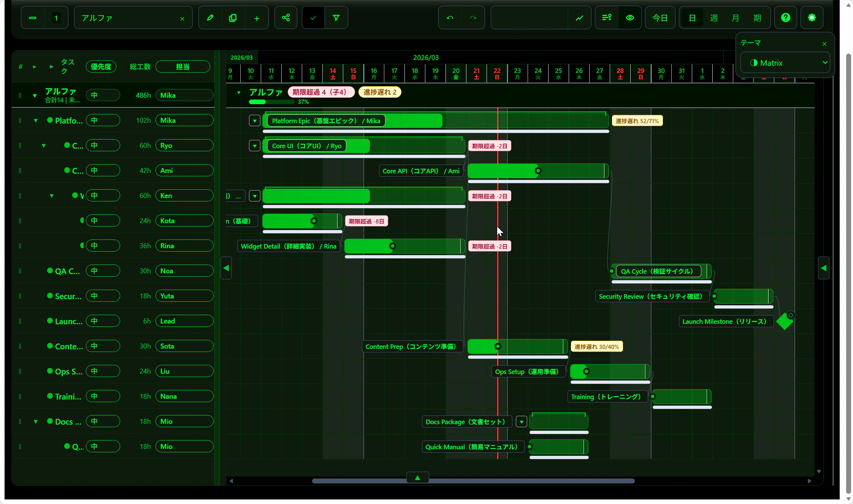
Task: Switch to month (月) view
Action: [735, 18]
